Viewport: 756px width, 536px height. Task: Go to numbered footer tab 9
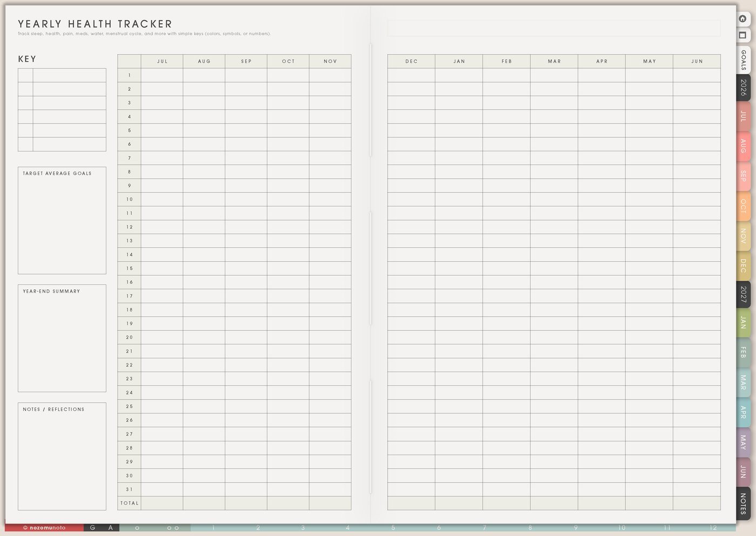576,528
